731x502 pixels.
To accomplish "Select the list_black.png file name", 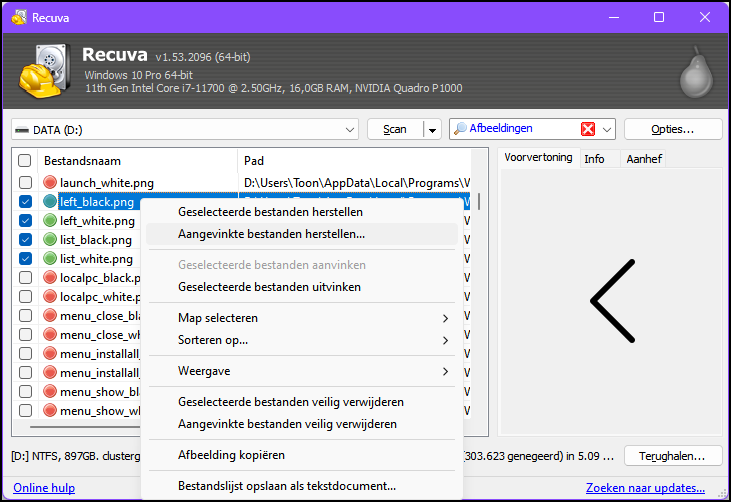I will [96, 240].
